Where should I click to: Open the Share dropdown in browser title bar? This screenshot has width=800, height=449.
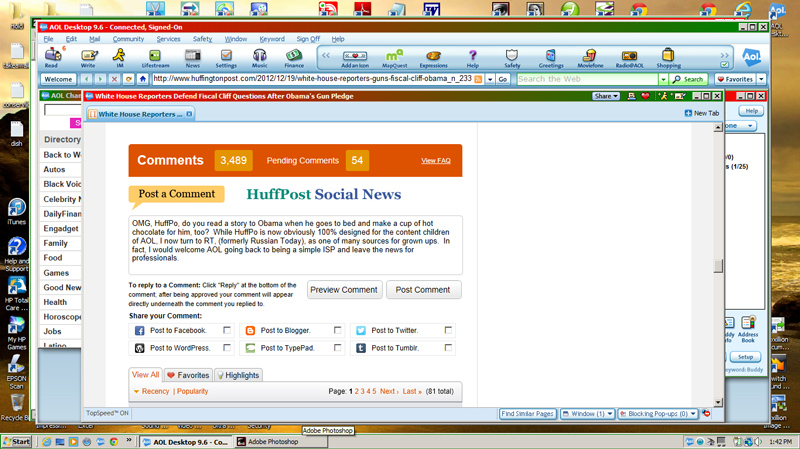pyautogui.click(x=606, y=96)
